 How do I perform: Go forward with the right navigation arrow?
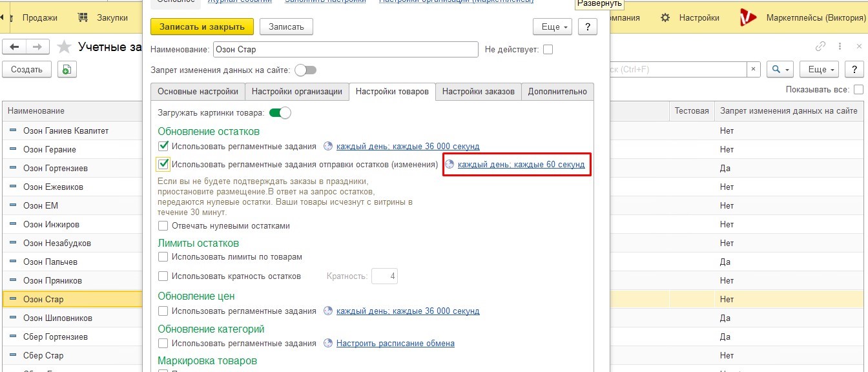pyautogui.click(x=37, y=46)
